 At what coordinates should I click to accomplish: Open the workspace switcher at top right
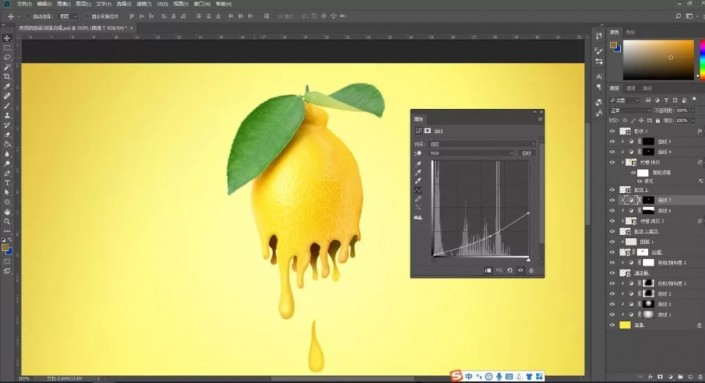(x=689, y=16)
